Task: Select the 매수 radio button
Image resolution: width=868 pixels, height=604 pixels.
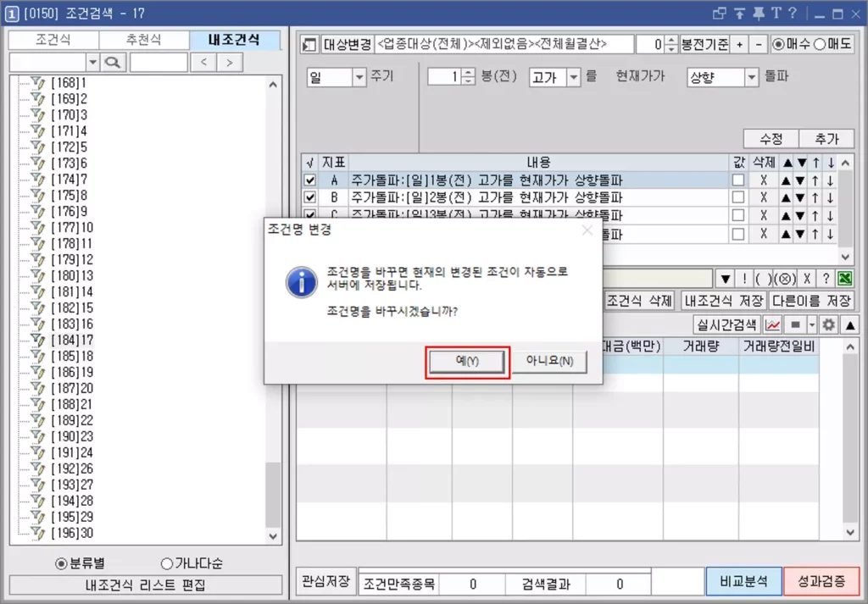Action: click(x=778, y=44)
